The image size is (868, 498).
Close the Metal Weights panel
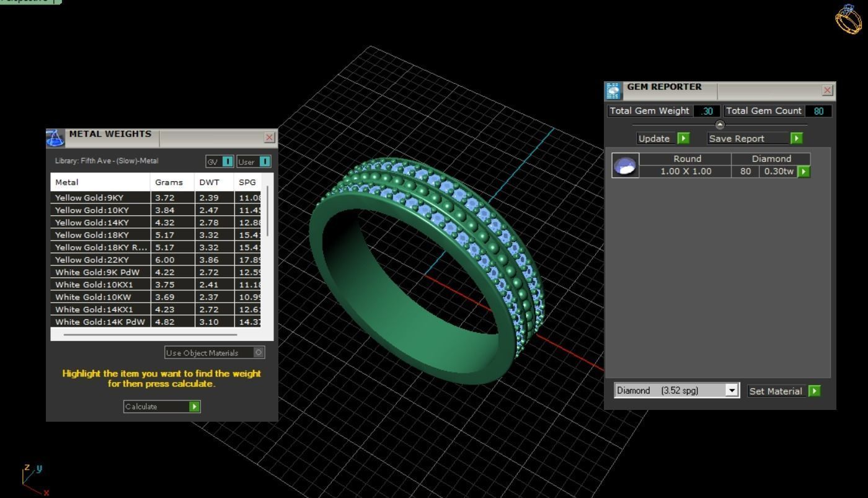point(269,137)
